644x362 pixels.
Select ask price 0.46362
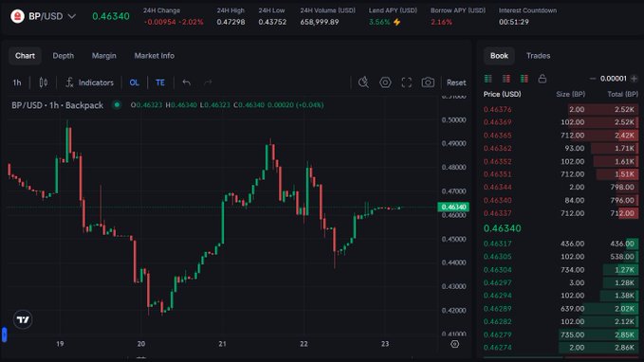497,148
